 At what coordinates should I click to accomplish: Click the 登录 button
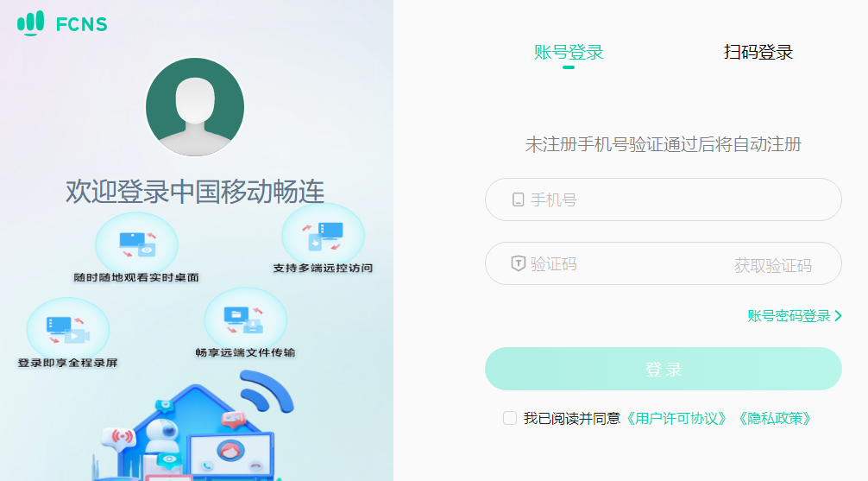point(664,369)
